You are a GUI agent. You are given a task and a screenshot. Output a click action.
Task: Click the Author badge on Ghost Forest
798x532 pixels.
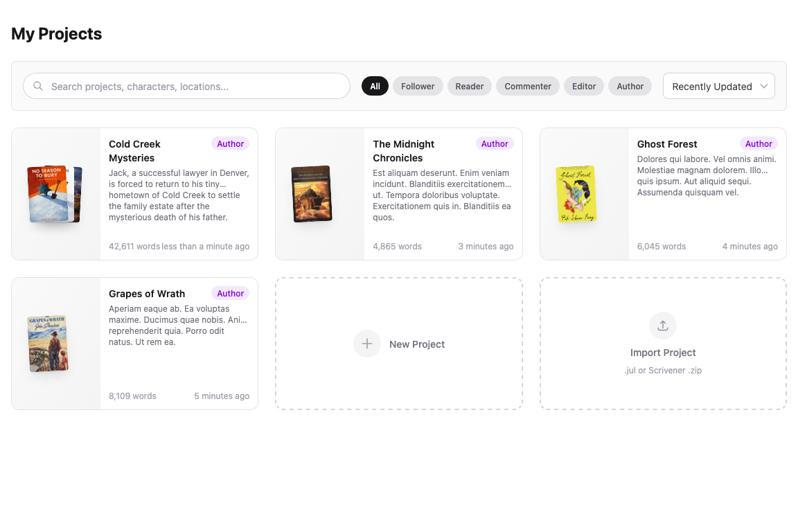click(759, 143)
